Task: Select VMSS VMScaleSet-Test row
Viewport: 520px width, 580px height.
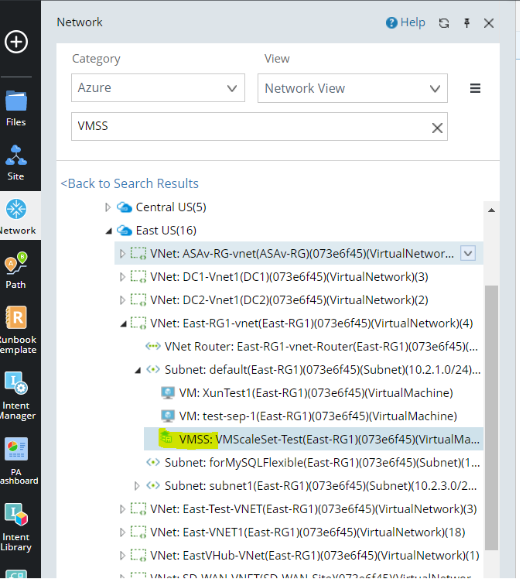Action: tap(314, 439)
